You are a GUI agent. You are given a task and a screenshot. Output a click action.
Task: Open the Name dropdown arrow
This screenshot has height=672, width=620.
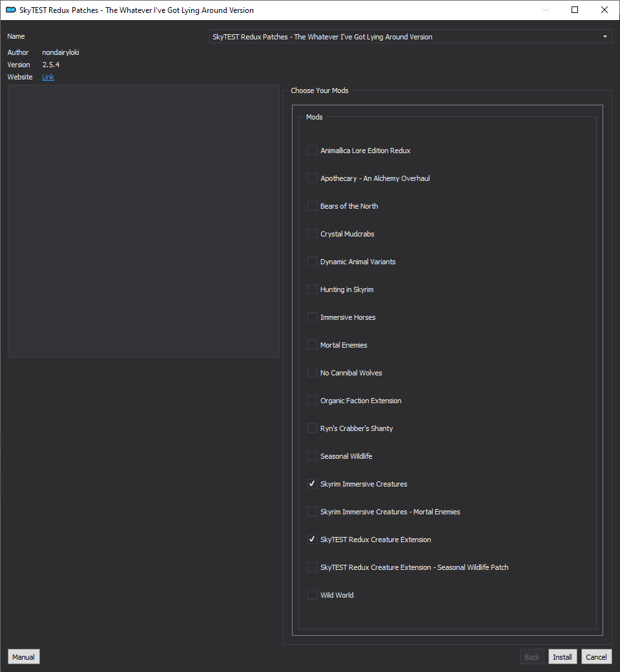[x=605, y=37]
